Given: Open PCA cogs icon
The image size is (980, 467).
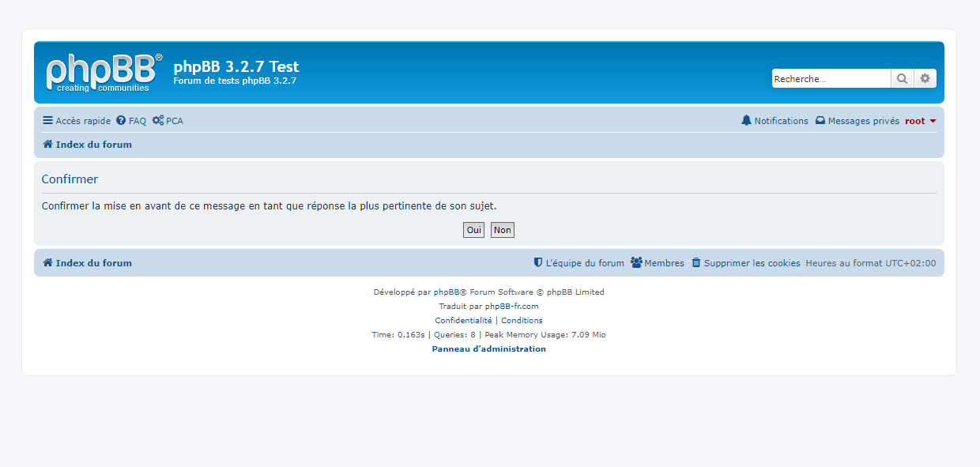Looking at the screenshot, I should pos(158,121).
